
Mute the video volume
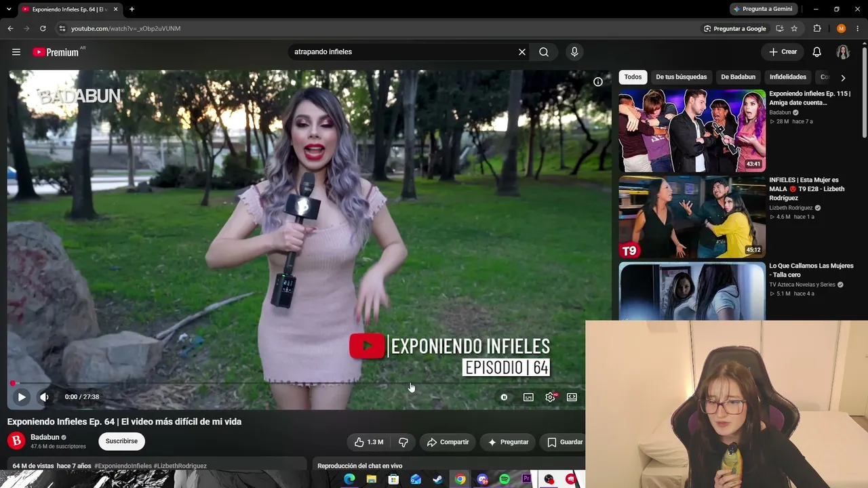click(45, 397)
